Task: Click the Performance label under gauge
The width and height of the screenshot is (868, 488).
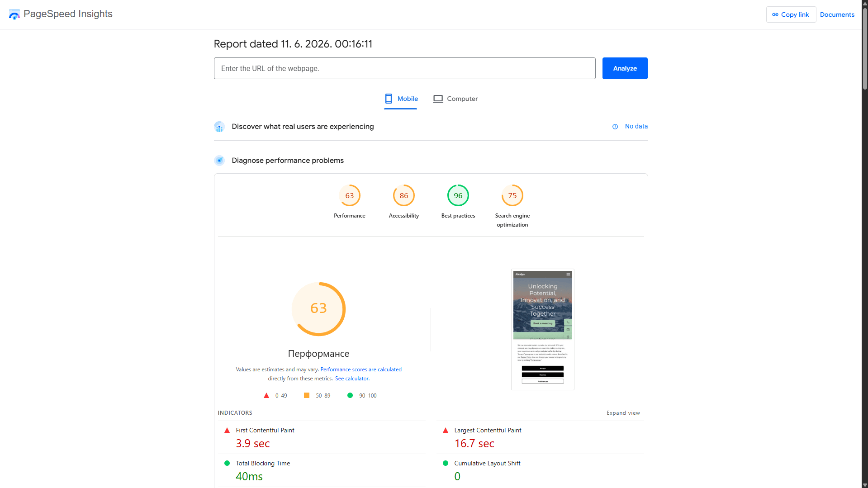Action: click(350, 216)
